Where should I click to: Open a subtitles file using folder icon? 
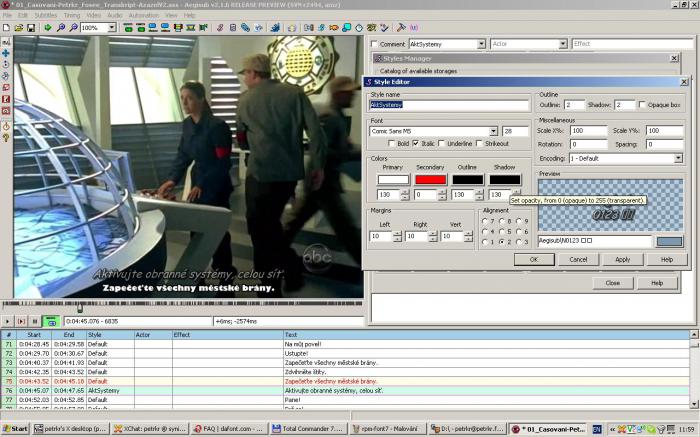tap(18, 28)
